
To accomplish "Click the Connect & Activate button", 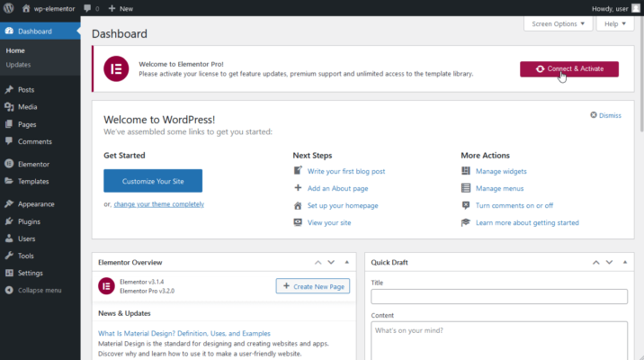I will point(568,68).
